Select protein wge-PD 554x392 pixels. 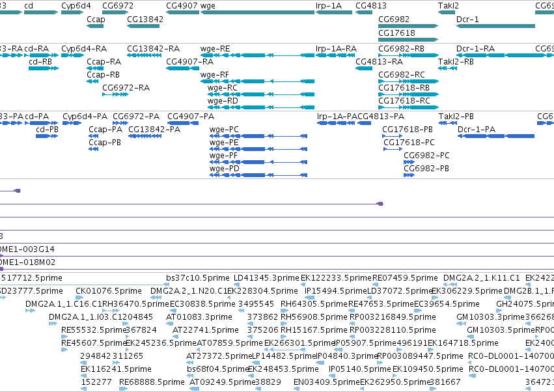pos(225,169)
